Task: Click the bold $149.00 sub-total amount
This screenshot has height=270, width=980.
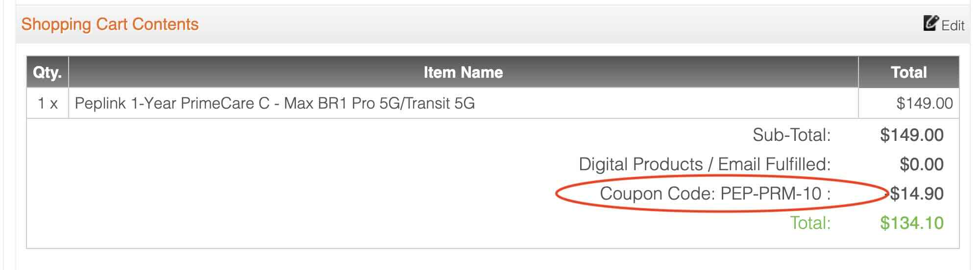Action: pyautogui.click(x=911, y=135)
